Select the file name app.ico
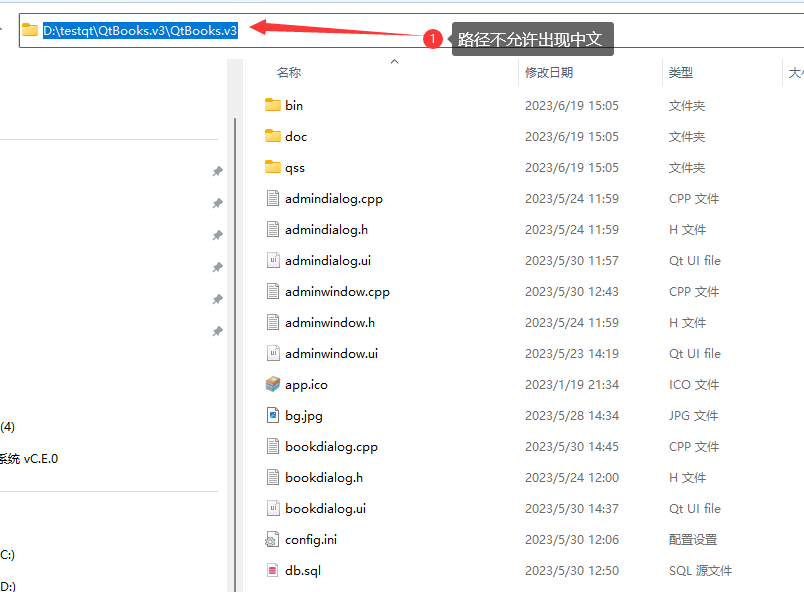804x592 pixels. 306,385
